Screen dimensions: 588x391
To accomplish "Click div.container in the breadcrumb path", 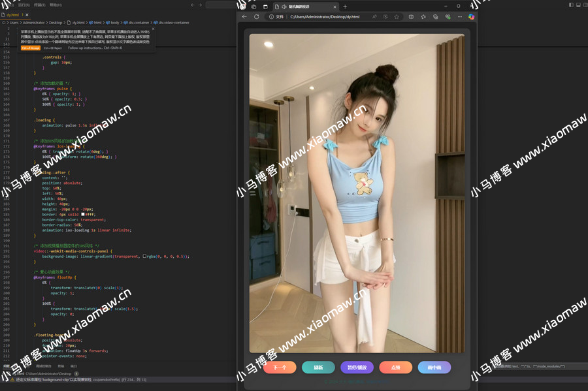I will coord(137,22).
